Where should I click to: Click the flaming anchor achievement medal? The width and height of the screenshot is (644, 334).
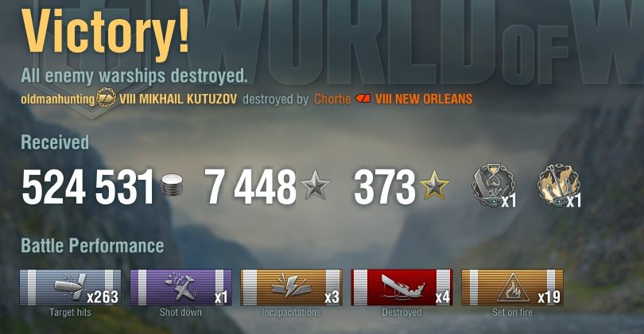pos(559,184)
